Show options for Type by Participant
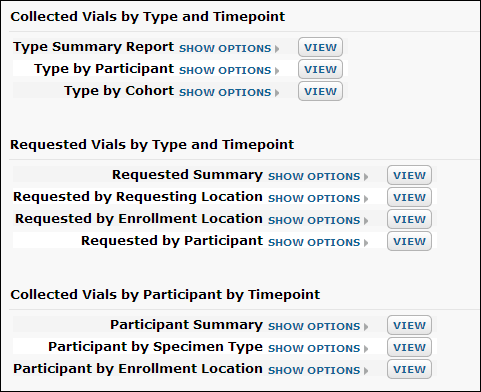 [x=229, y=70]
